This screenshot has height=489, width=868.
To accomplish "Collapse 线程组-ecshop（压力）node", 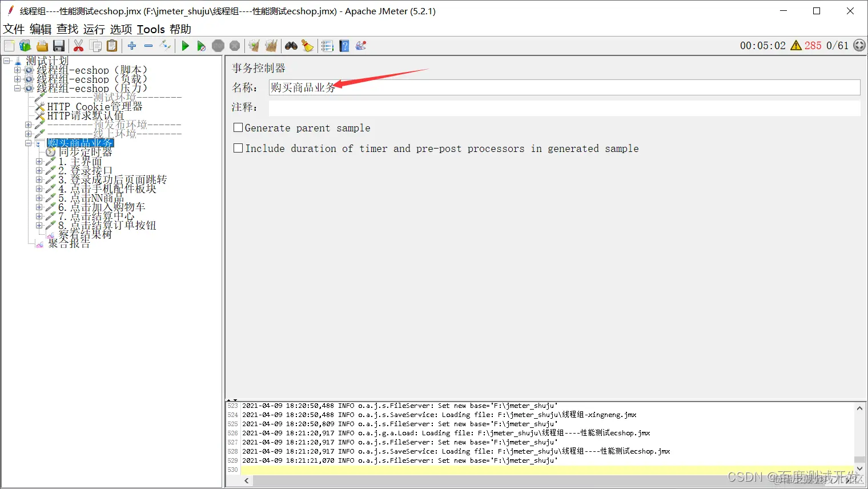I will click(17, 89).
